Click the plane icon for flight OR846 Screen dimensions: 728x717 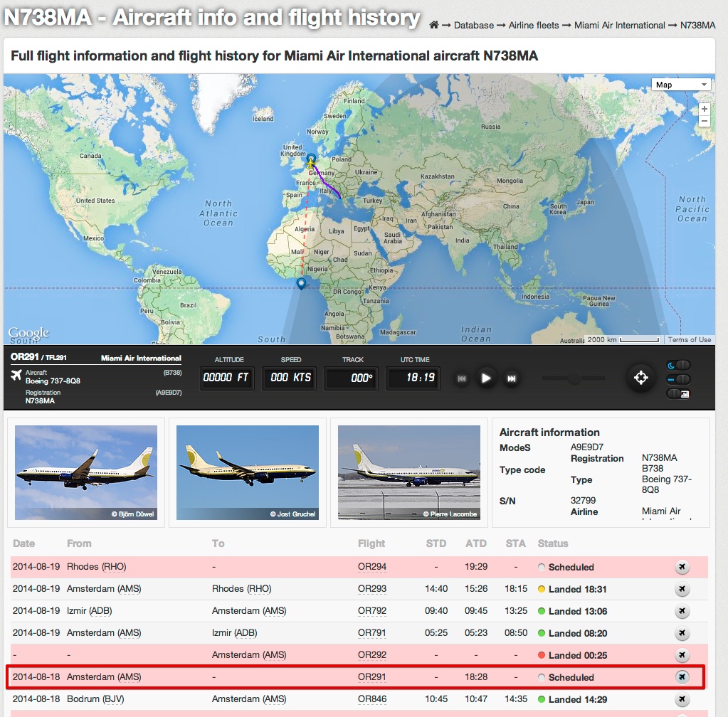point(682,699)
